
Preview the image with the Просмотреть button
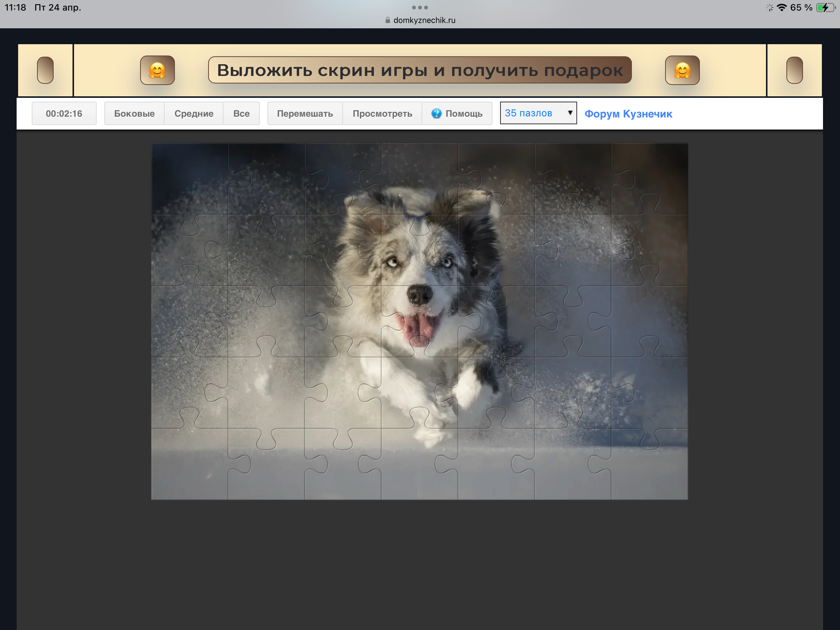pyautogui.click(x=382, y=114)
